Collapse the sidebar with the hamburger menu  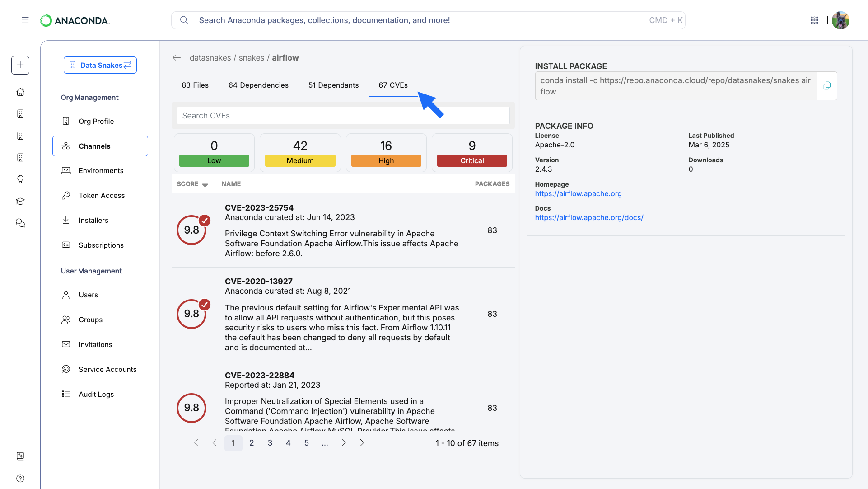point(25,20)
